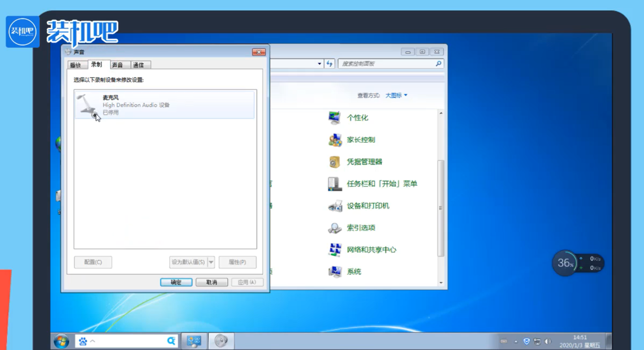The image size is (644, 350).
Task: Click the High Definition Audio 设备 text
Action: (x=136, y=105)
